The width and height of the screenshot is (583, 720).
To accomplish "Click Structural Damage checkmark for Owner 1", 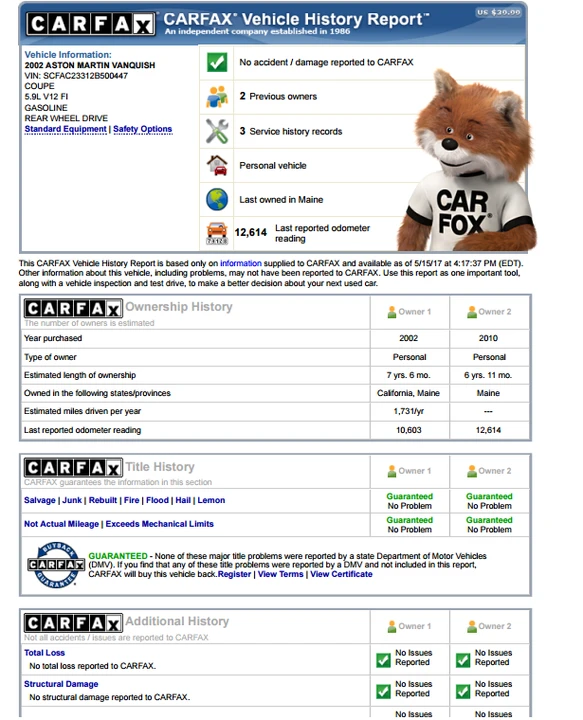I will (x=383, y=691).
